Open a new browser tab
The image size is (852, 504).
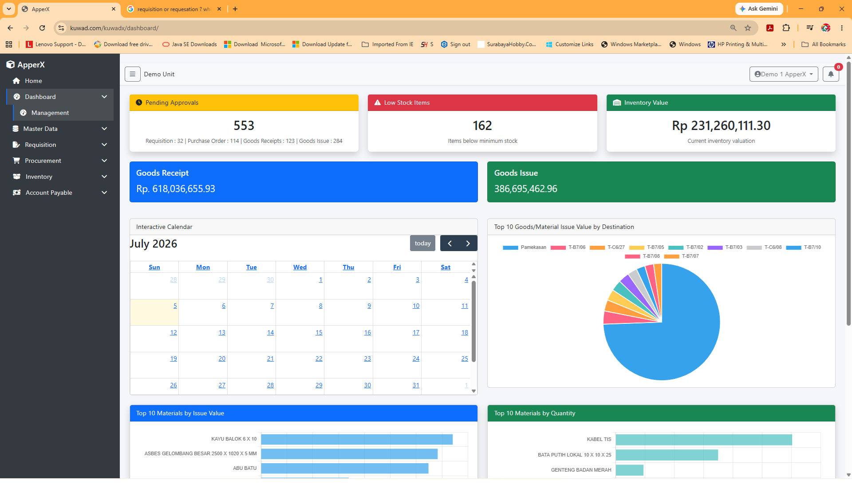[x=235, y=9]
